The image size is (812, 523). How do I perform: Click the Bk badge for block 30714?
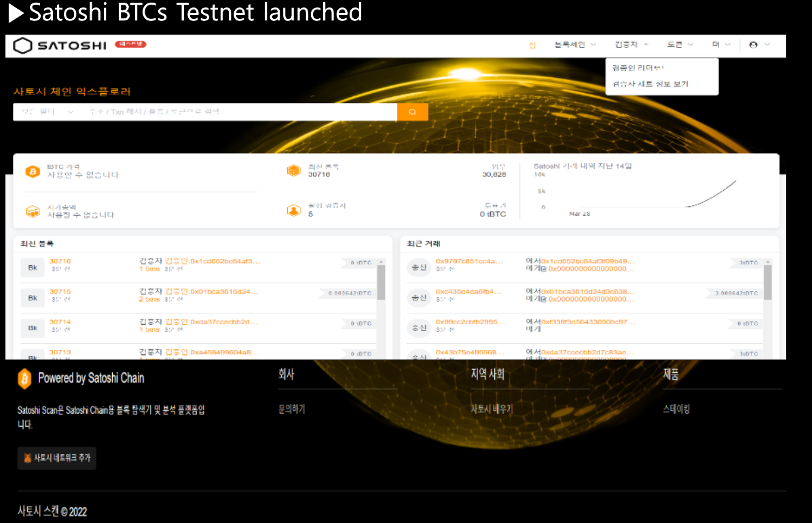point(32,328)
